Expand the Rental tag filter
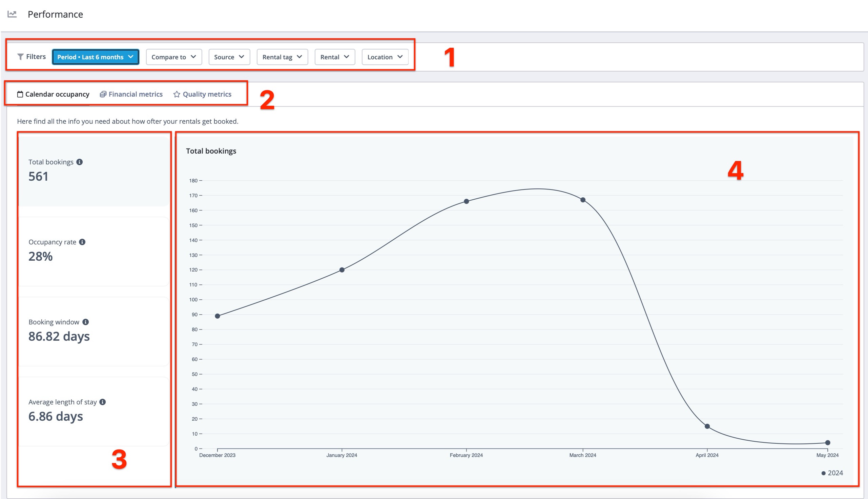 tap(282, 57)
